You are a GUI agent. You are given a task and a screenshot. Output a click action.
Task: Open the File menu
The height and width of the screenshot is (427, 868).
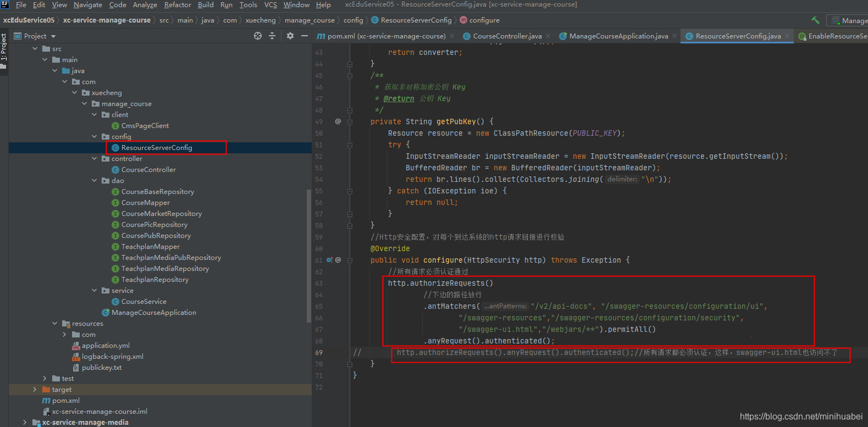(x=21, y=5)
